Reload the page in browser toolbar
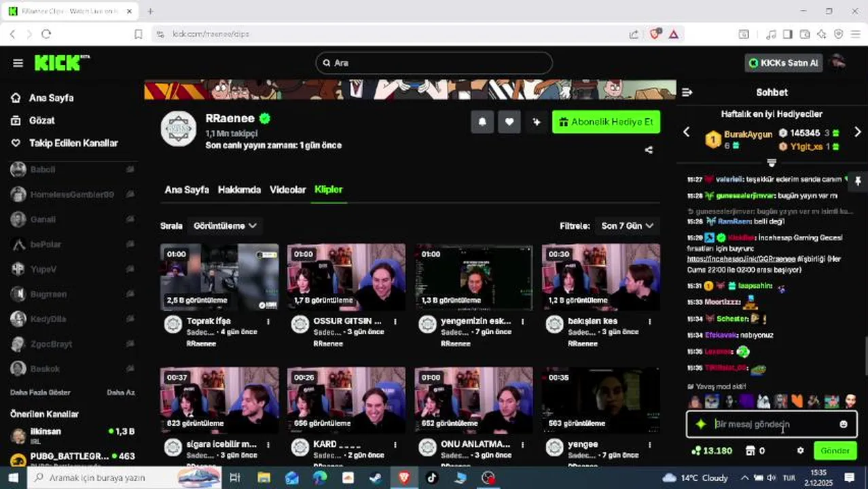The height and width of the screenshot is (489, 868). (x=46, y=34)
